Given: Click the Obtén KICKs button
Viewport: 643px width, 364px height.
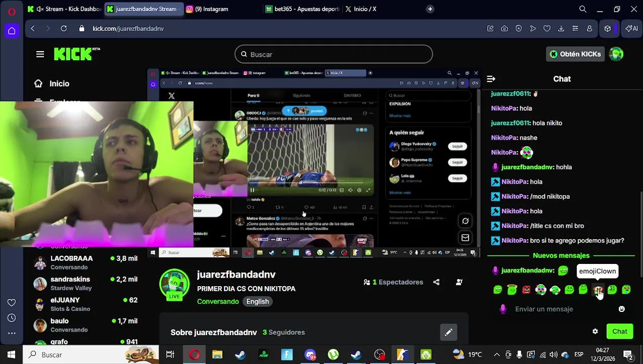Looking at the screenshot, I should [575, 54].
